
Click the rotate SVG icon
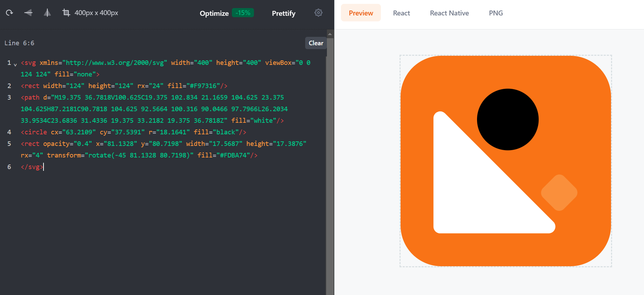point(9,13)
